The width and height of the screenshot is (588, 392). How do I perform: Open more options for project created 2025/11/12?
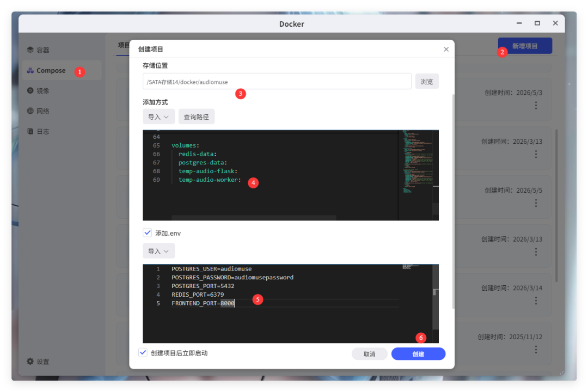(x=536, y=349)
